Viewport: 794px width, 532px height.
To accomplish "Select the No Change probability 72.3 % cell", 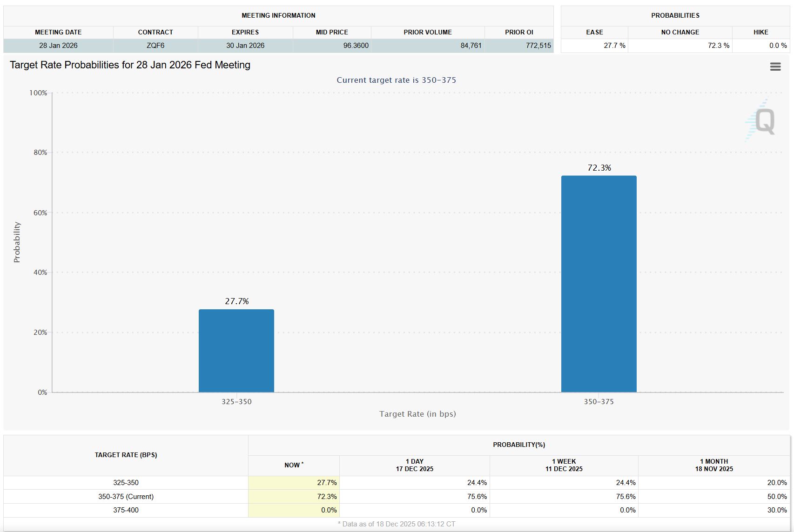I will click(718, 46).
